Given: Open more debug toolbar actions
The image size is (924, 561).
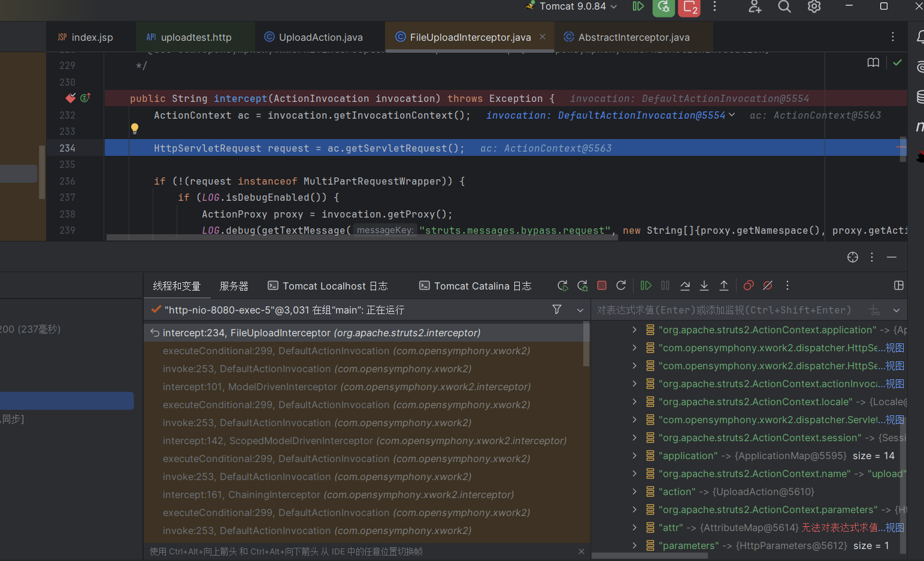Looking at the screenshot, I should 787,286.
